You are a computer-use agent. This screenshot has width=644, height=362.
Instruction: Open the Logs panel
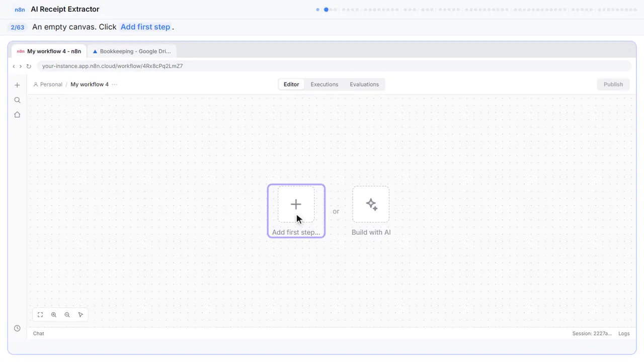tap(624, 333)
